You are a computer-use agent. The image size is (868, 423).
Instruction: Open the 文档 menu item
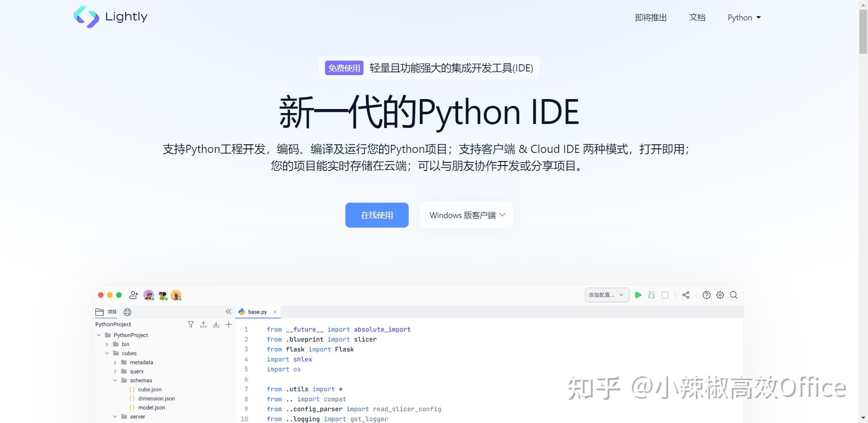697,17
